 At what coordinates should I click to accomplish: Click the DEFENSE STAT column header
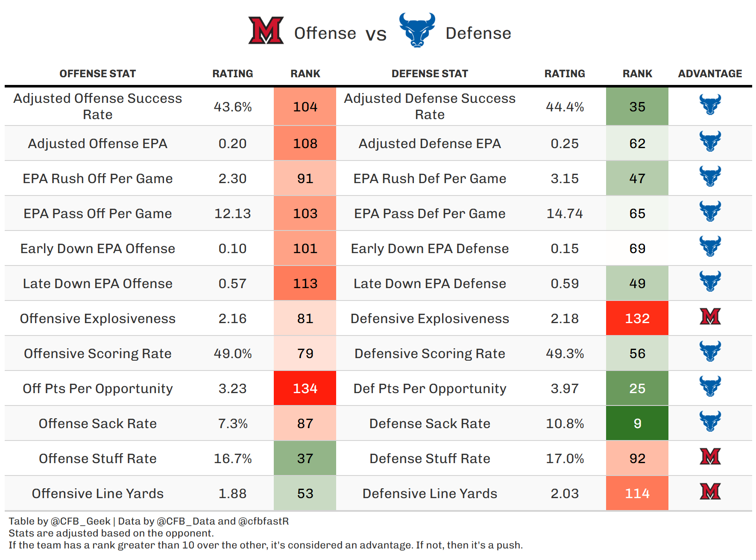(x=430, y=74)
